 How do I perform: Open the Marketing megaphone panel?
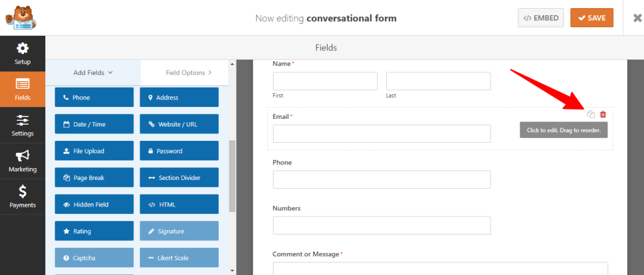[x=23, y=160]
